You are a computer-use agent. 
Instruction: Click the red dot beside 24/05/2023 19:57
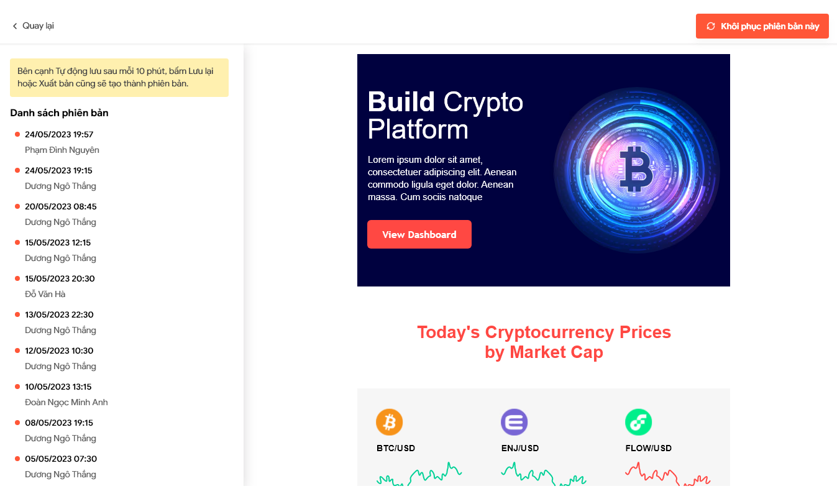pyautogui.click(x=17, y=134)
